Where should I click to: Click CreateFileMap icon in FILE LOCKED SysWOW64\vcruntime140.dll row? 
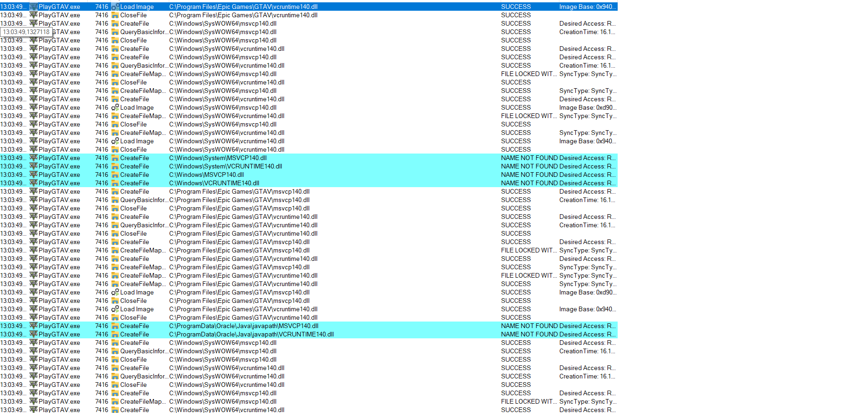coord(115,116)
